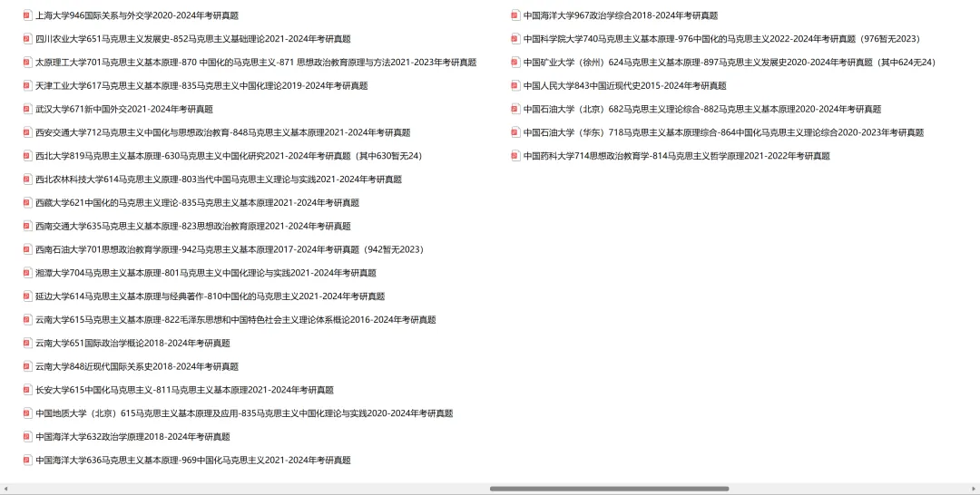Click PDF icon beside 中国人民大学843中国近现代史
The height and width of the screenshot is (495, 980).
coord(515,85)
